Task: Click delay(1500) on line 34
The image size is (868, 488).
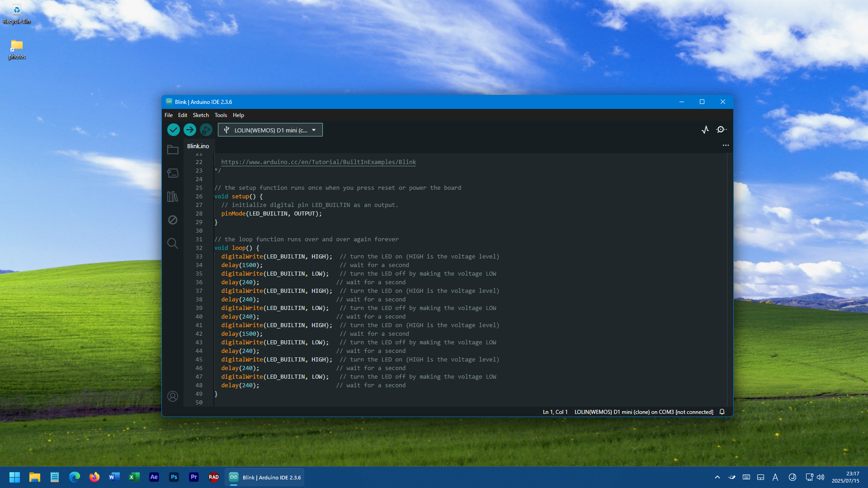Action: pos(242,265)
